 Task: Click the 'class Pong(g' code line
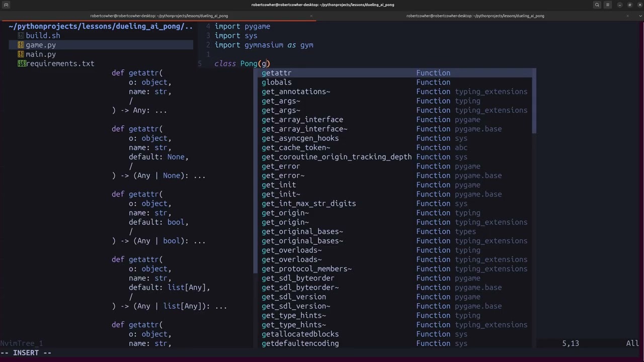tap(243, 63)
